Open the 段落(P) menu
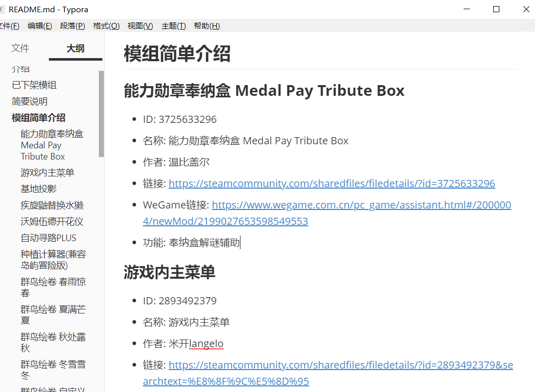The image size is (535, 392). coord(72,26)
